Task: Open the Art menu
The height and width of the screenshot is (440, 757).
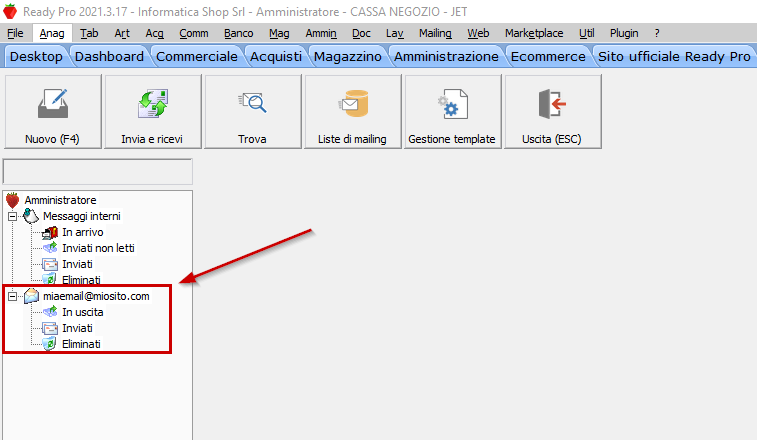Action: [x=122, y=33]
